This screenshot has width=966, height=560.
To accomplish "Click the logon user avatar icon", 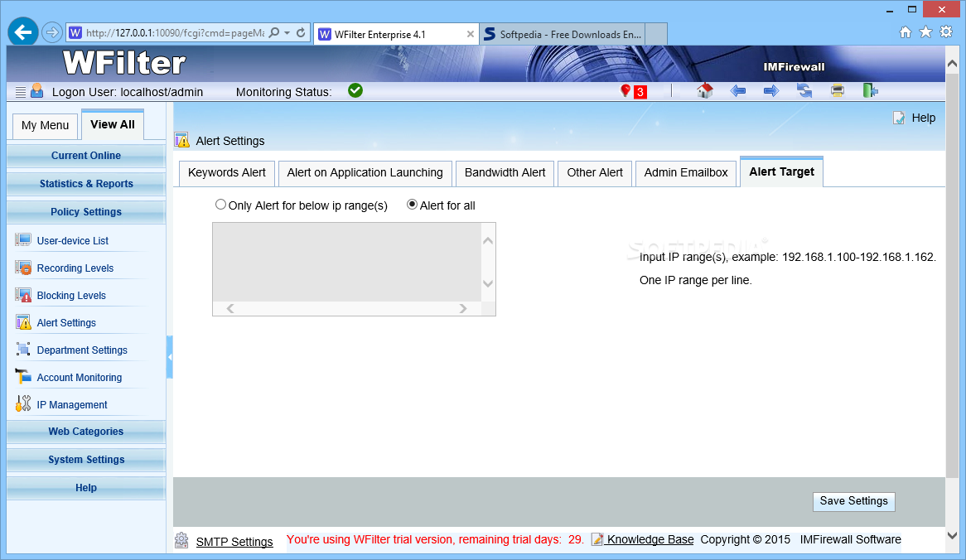I will pyautogui.click(x=37, y=90).
